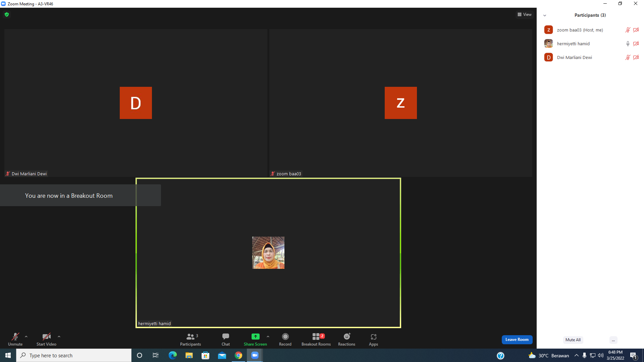Select Dwi Marliani Dewi in participant list

[x=590, y=57]
